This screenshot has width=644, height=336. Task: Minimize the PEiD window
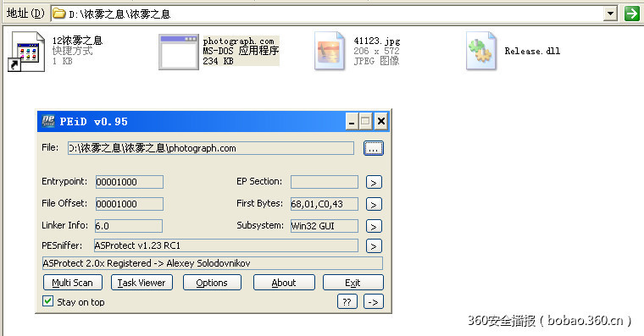pyautogui.click(x=352, y=121)
